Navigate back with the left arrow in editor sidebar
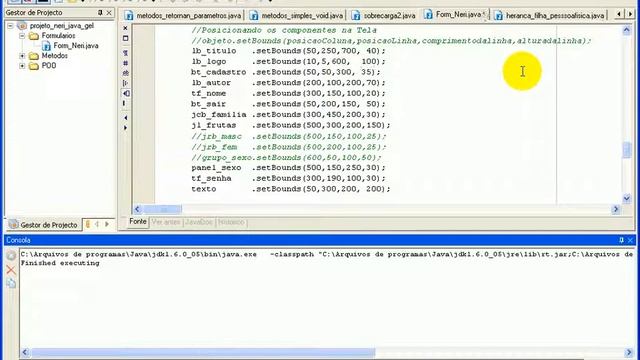The image size is (640, 360). (125, 118)
